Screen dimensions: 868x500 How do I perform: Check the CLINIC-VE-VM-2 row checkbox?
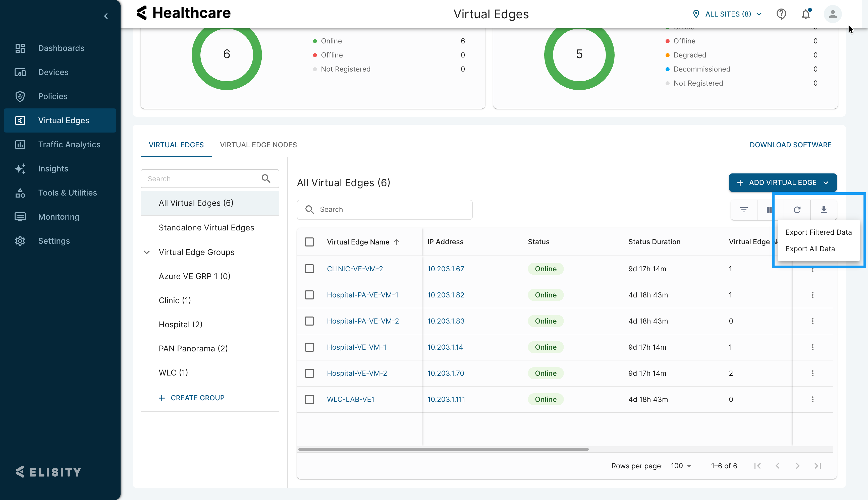tap(309, 269)
